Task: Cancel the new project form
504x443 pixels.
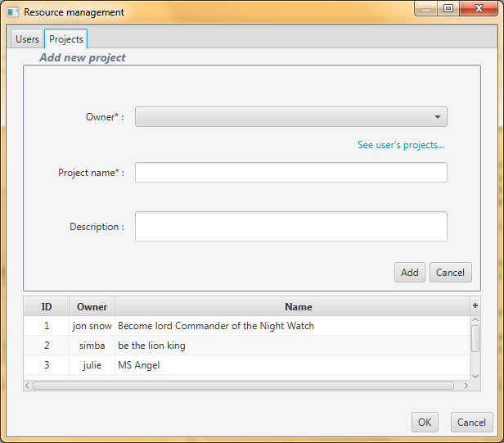Action: click(450, 273)
